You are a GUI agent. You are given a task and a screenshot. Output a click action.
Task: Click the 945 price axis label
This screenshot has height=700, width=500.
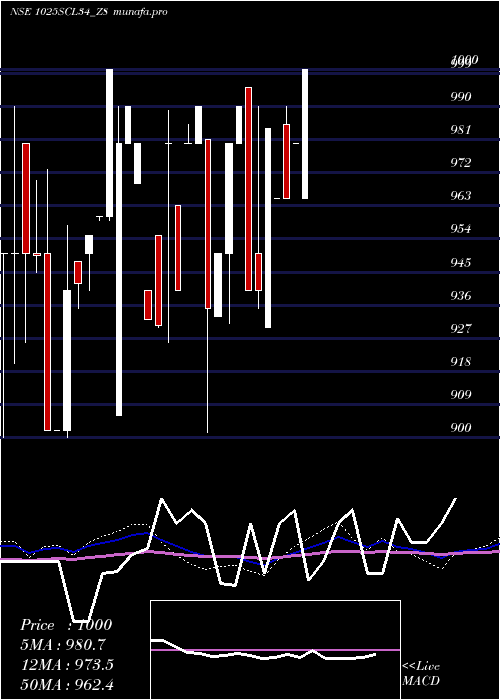tap(461, 262)
